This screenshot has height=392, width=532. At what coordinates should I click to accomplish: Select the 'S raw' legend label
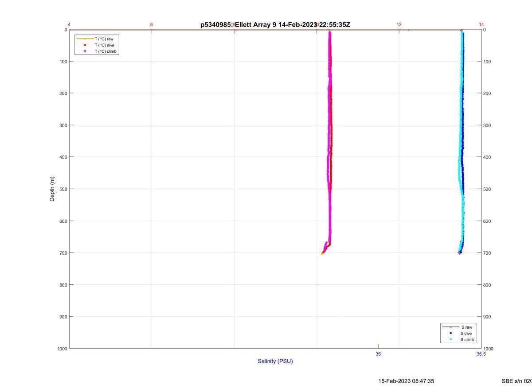[466, 327]
